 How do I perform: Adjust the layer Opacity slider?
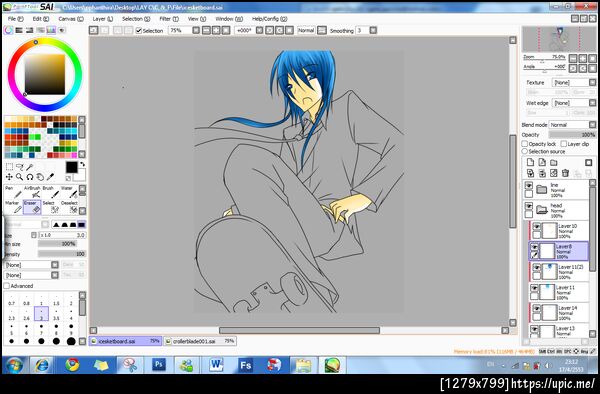(572, 135)
